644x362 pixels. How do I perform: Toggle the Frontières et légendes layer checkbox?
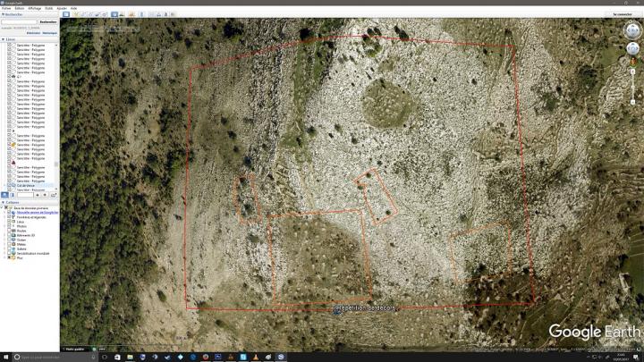pos(9,217)
